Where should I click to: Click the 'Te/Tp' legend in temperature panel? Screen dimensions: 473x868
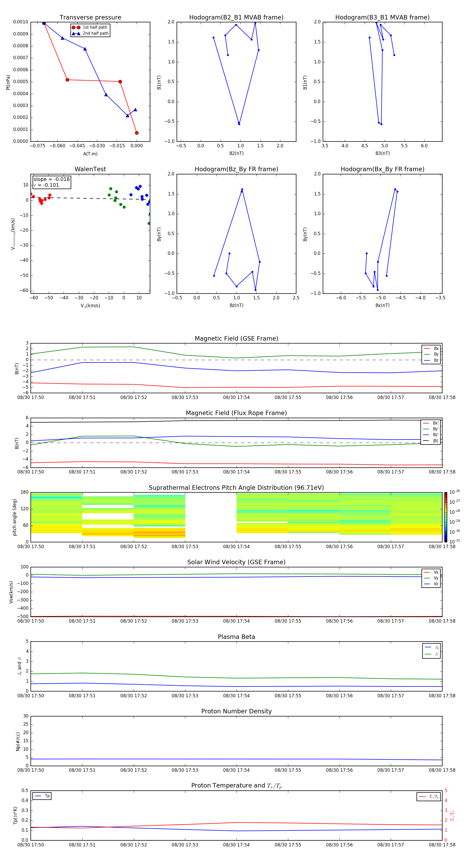point(429,797)
